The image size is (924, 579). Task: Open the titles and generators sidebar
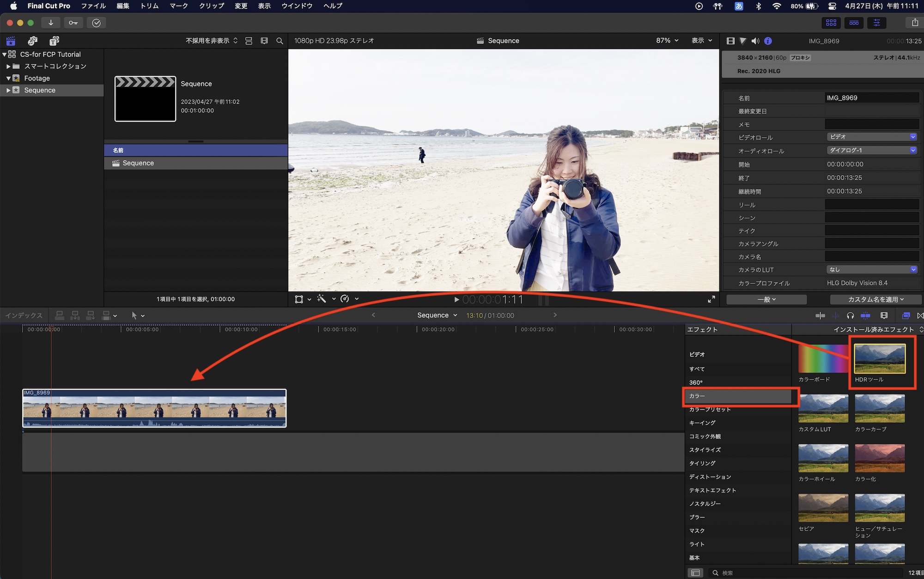(54, 41)
